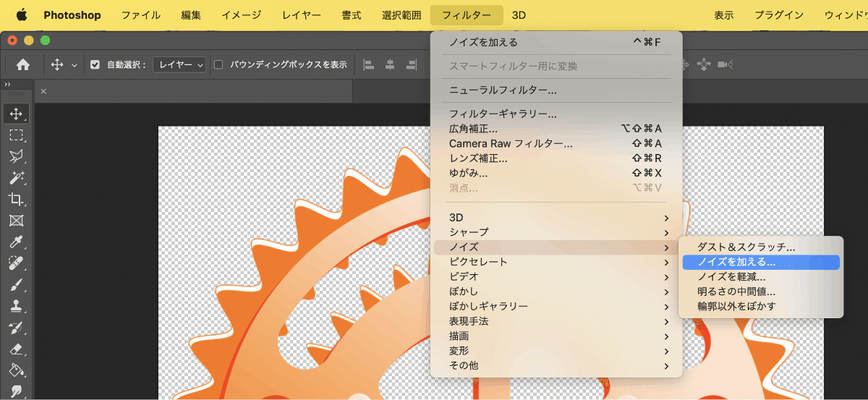This screenshot has width=868, height=400.
Task: Choose 明るさの中間値... in noise submenu
Action: (x=761, y=292)
